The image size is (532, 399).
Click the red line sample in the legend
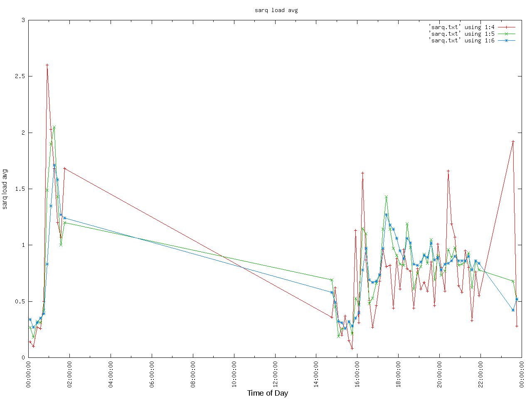coord(506,27)
